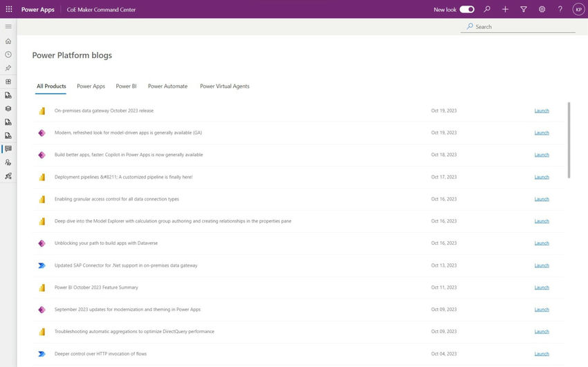Click Power BI icon beside Power BI October 2023 row
Image resolution: width=588 pixels, height=367 pixels.
42,288
